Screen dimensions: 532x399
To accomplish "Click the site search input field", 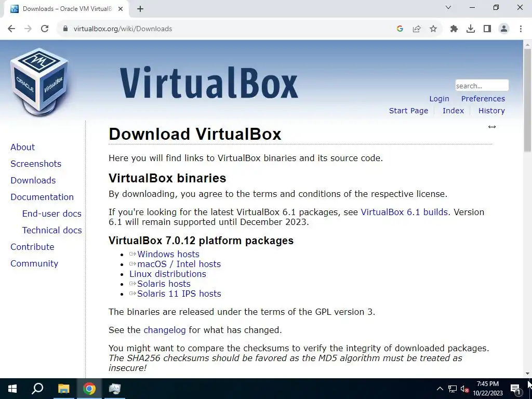I will tap(482, 86).
